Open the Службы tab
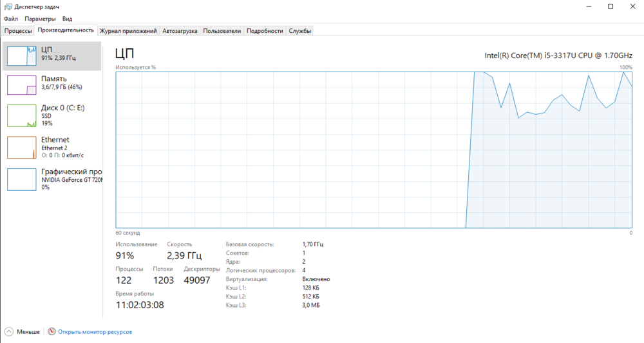Viewport: 644px width, 343px height. click(x=300, y=31)
